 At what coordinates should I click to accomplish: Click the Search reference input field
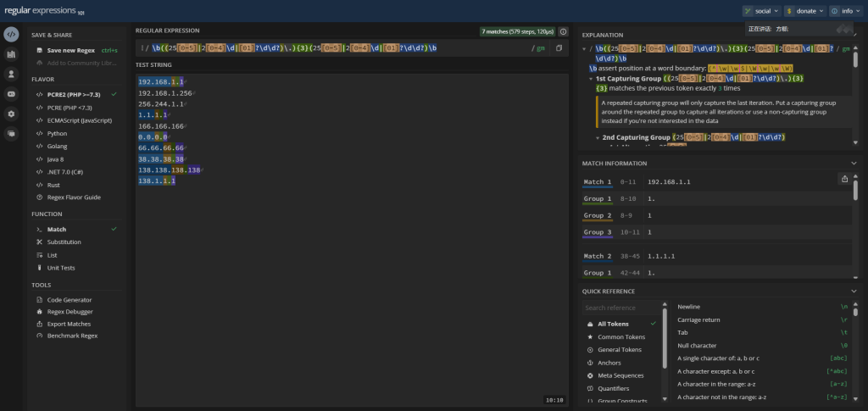coord(619,308)
